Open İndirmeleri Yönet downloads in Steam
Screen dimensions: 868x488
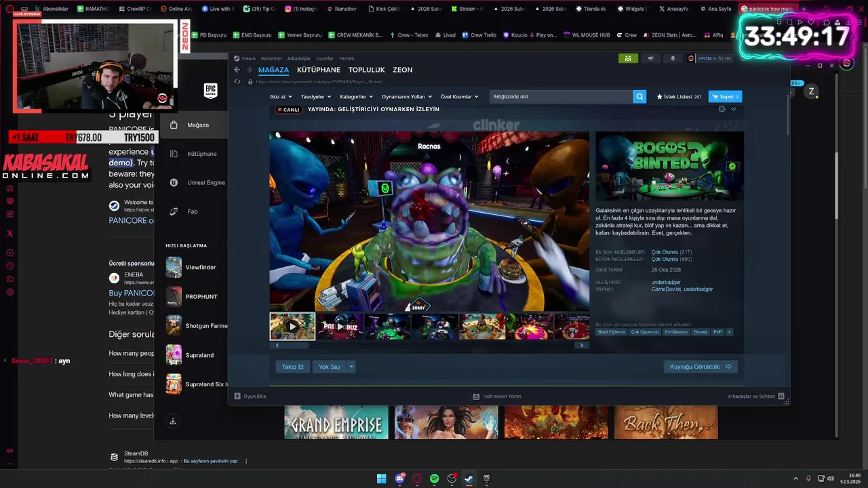[x=497, y=396]
